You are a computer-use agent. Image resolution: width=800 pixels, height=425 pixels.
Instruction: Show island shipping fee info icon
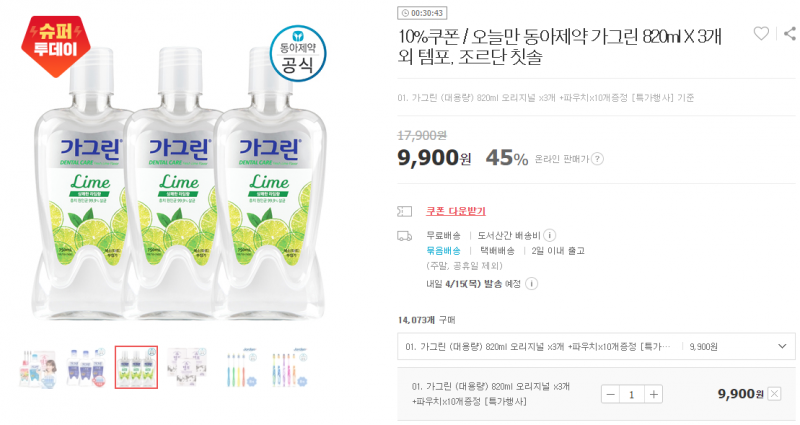pos(549,235)
